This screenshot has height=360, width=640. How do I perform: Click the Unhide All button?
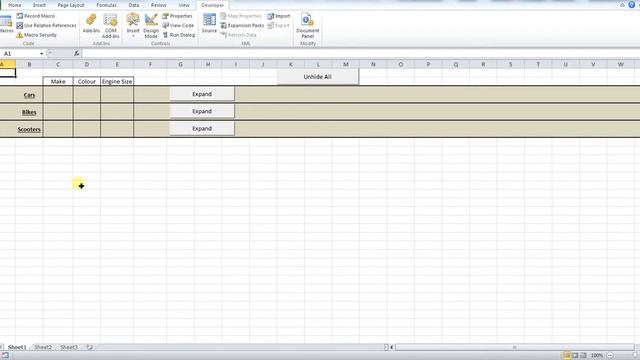click(318, 77)
